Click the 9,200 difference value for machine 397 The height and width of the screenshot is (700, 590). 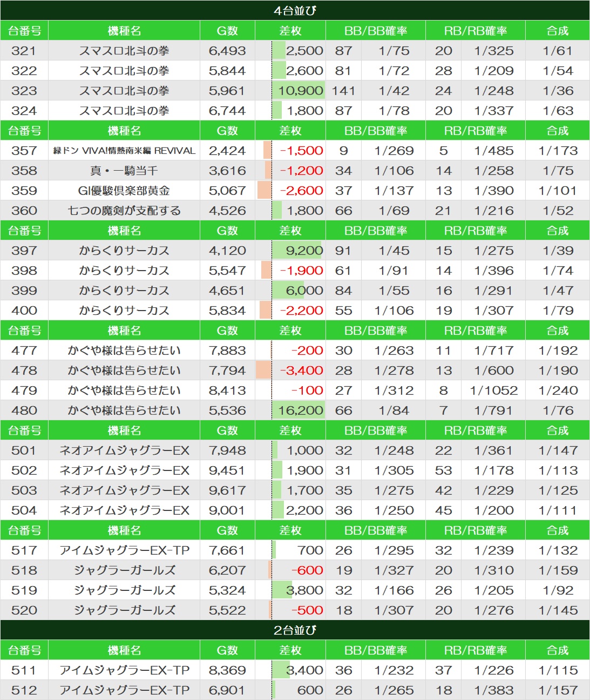pos(304,251)
